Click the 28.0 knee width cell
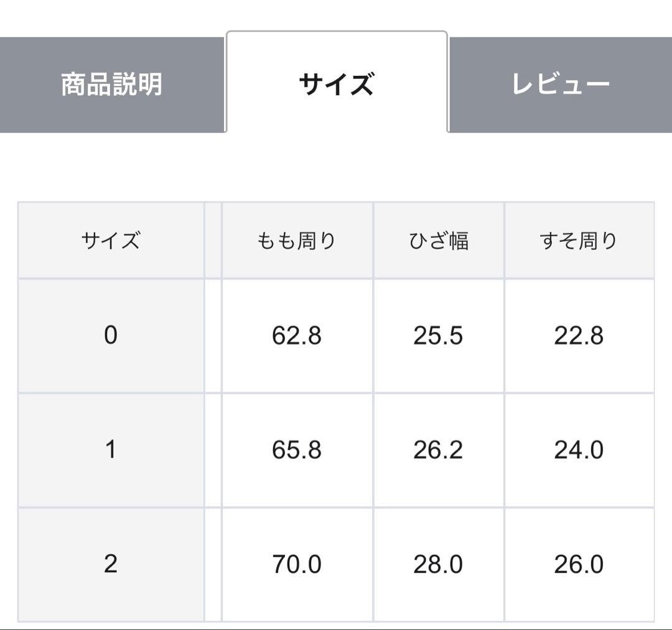The image size is (672, 630). (438, 564)
